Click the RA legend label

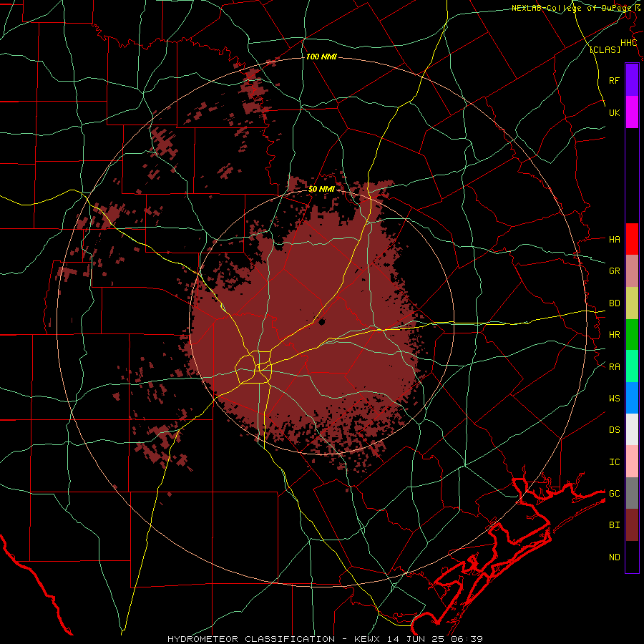click(x=614, y=367)
